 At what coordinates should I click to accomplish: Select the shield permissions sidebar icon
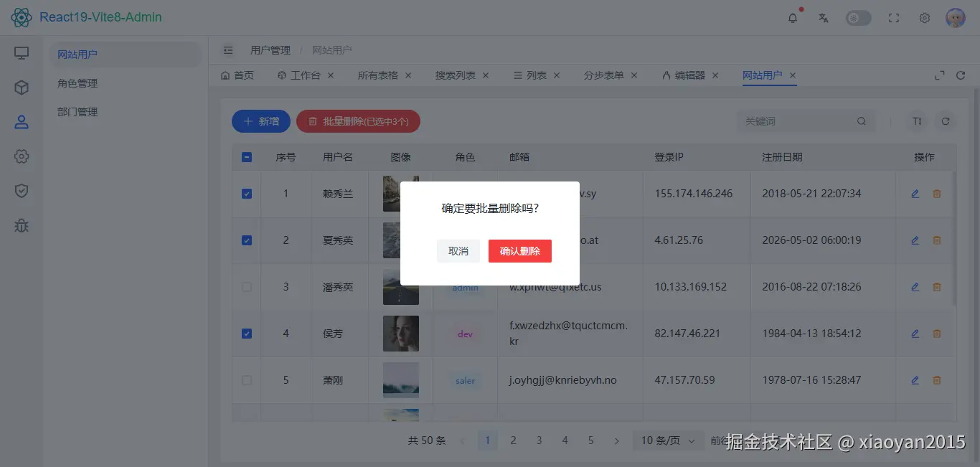22,191
